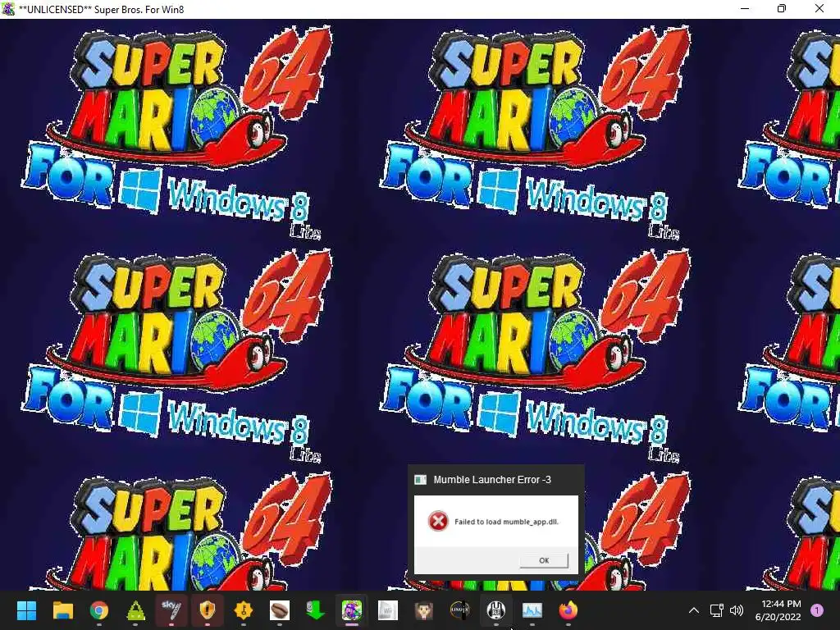The width and height of the screenshot is (840, 630).
Task: Open the round Linux badge app in the taskbar
Action: (x=459, y=610)
